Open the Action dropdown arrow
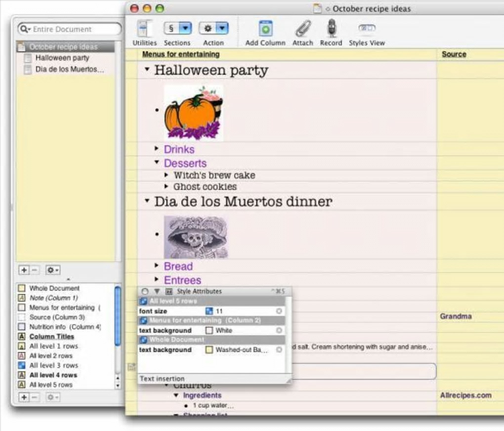The width and height of the screenshot is (504, 431). pyautogui.click(x=222, y=28)
